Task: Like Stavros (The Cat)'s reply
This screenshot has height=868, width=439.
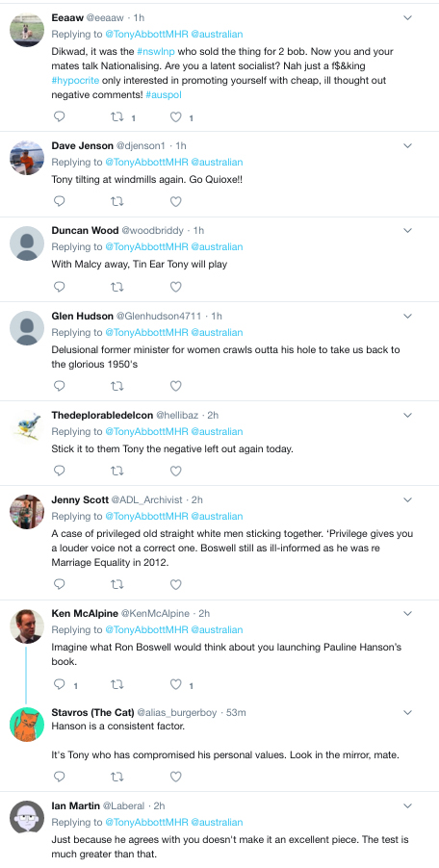Action: pyautogui.click(x=175, y=777)
